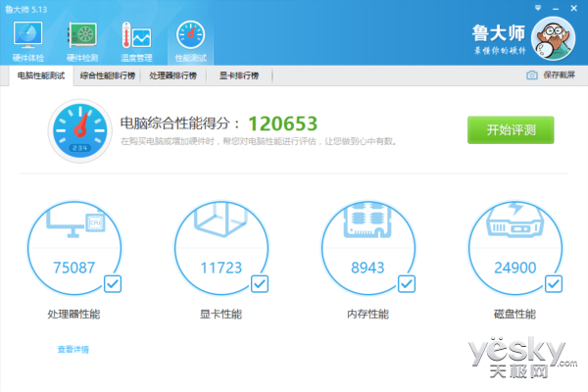588x392 pixels.
Task: Click the graphics card score circle 11723
Action: click(x=221, y=248)
